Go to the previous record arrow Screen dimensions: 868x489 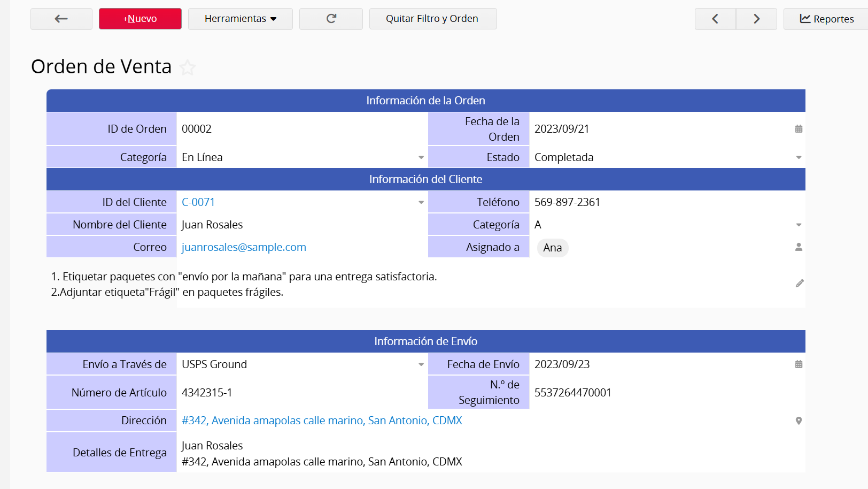coord(715,19)
